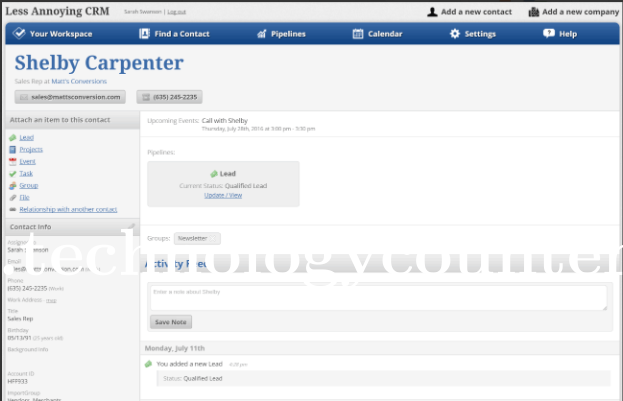623x401 pixels.
Task: Attach a Task to this contact
Action: (x=26, y=173)
